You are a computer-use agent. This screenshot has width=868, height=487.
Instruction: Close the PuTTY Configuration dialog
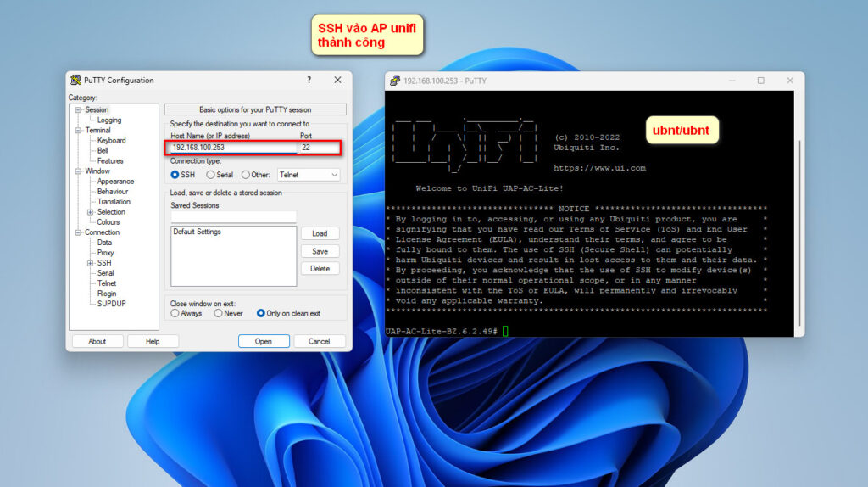click(x=337, y=80)
